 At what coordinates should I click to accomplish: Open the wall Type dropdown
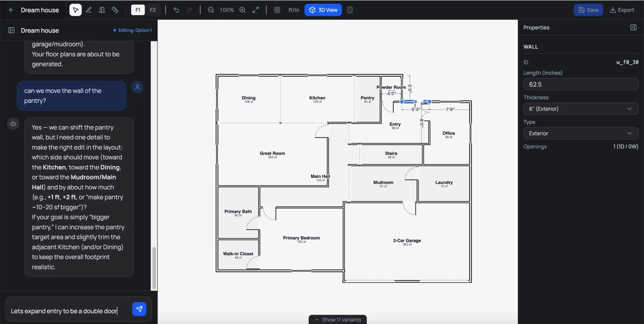pos(581,133)
